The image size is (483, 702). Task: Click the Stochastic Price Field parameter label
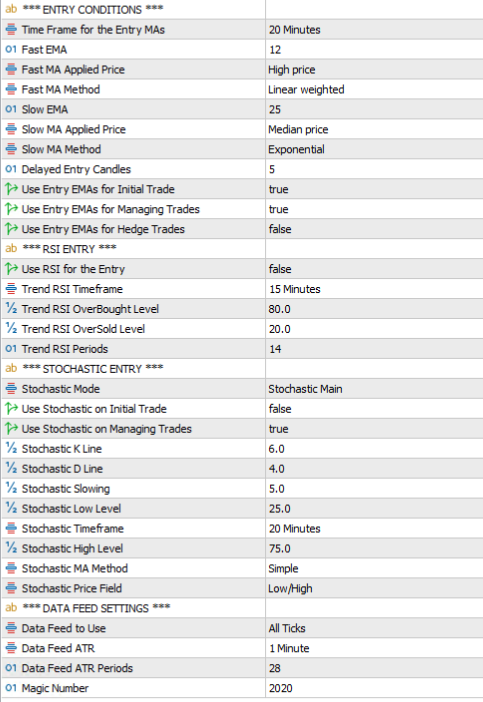click(72, 588)
